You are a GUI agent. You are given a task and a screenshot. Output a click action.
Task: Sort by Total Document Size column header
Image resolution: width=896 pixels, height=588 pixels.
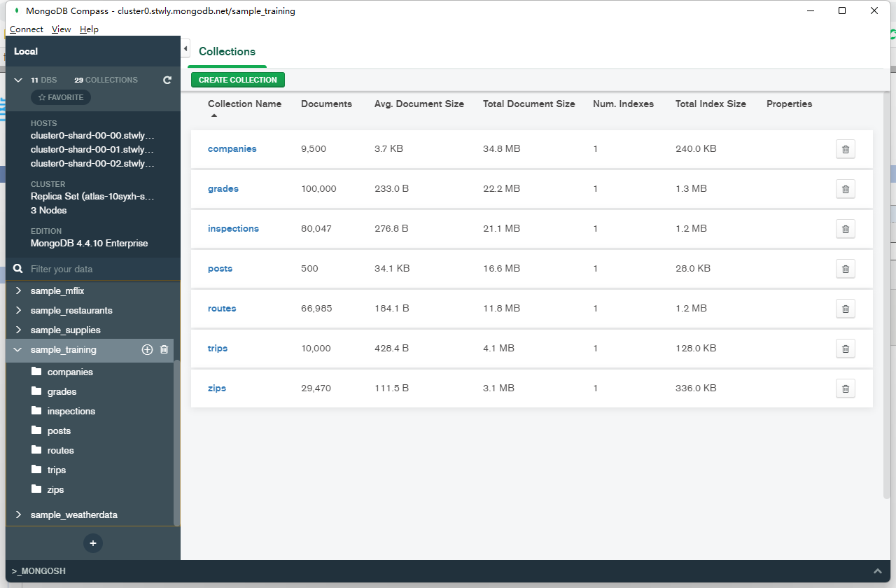(x=529, y=104)
